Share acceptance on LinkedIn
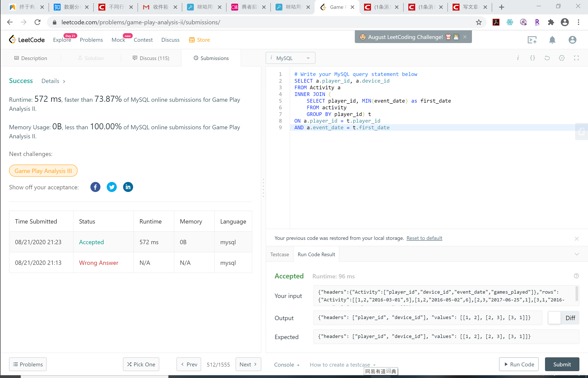Screen dimensions: 588x378 [128, 187]
